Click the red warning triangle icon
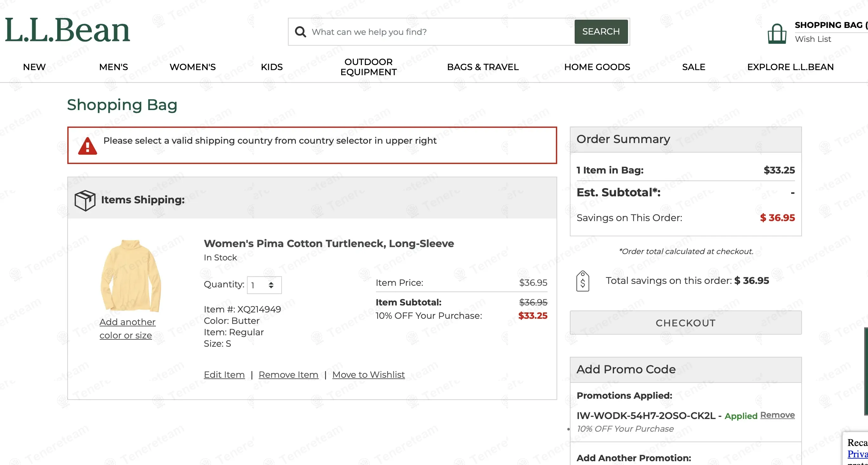 pyautogui.click(x=88, y=146)
